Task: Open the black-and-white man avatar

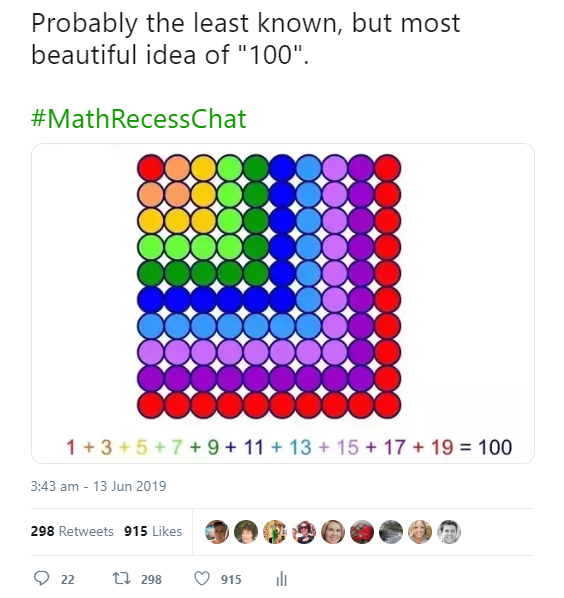Action: pos(449,532)
